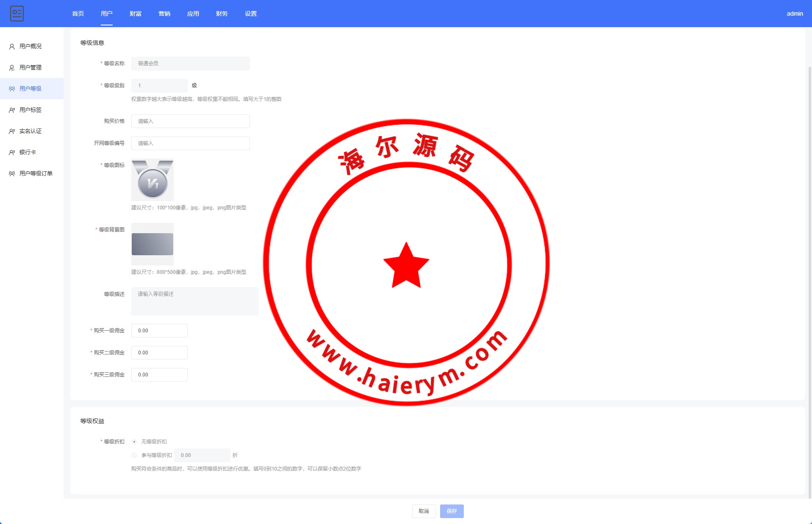Image resolution: width=812 pixels, height=524 pixels.
Task: Go to the 设置 top menu
Action: (251, 14)
